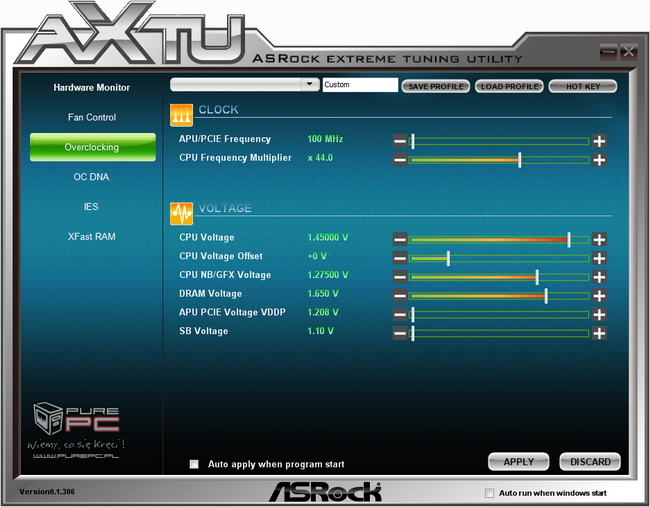Click the 100 MHz frequency value
This screenshot has width=650, height=507.
[x=325, y=139]
